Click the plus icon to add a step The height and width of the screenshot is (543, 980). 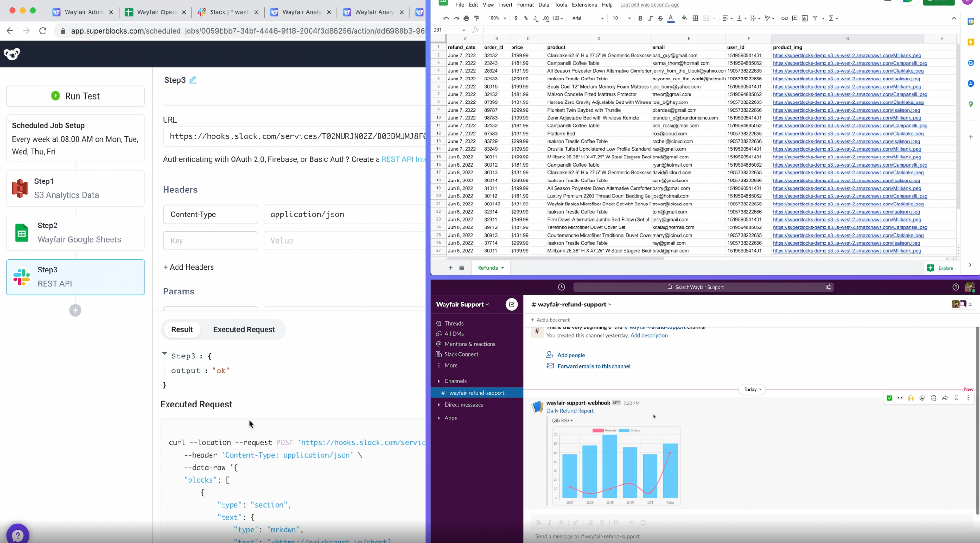[x=75, y=310]
